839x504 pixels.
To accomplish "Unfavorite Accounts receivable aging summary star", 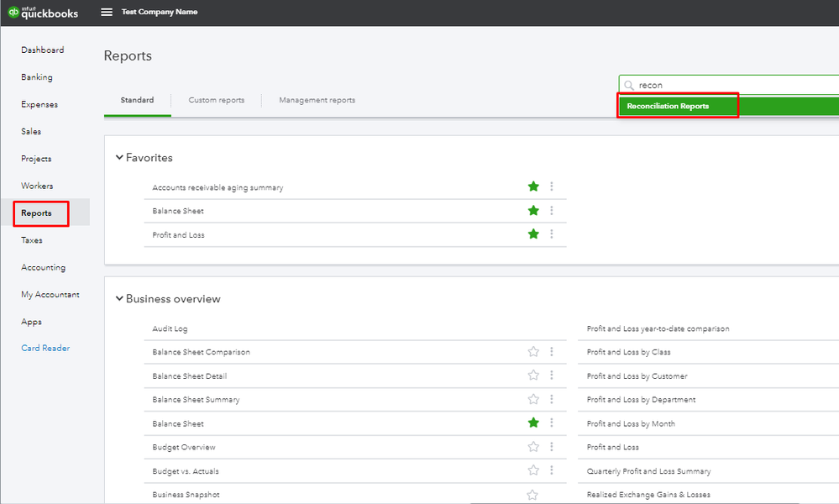I will [x=532, y=186].
